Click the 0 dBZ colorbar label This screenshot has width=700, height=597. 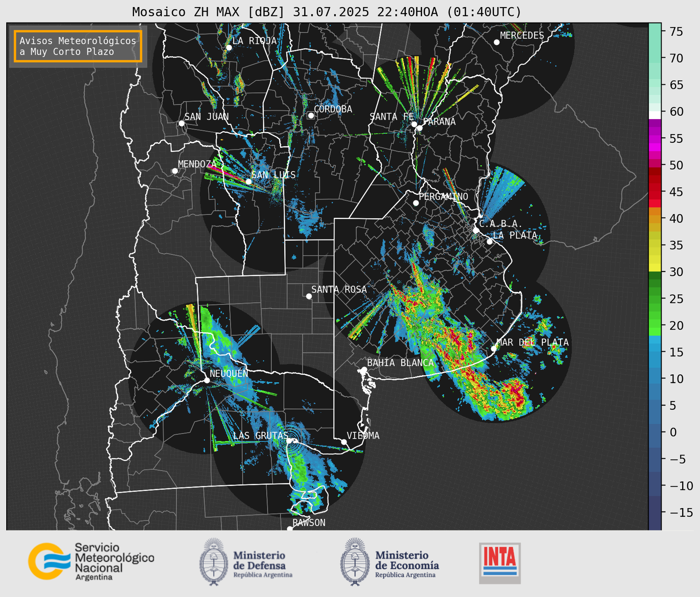click(x=672, y=433)
